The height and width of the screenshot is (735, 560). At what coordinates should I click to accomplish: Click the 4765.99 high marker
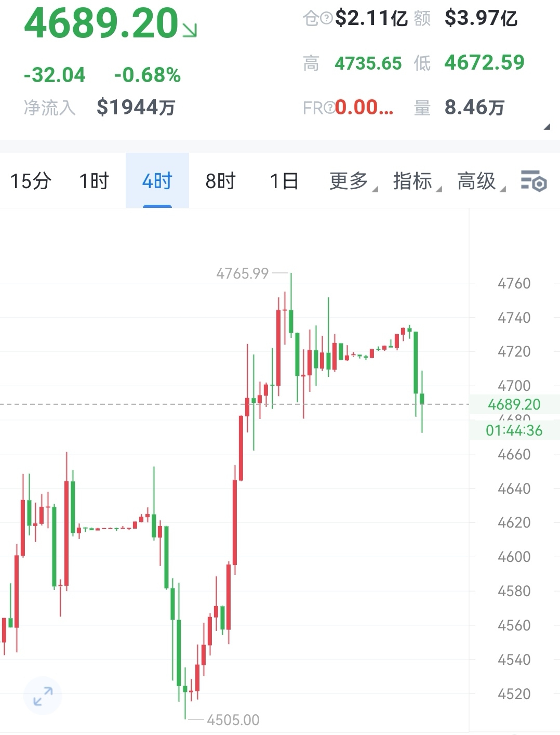[x=243, y=273]
